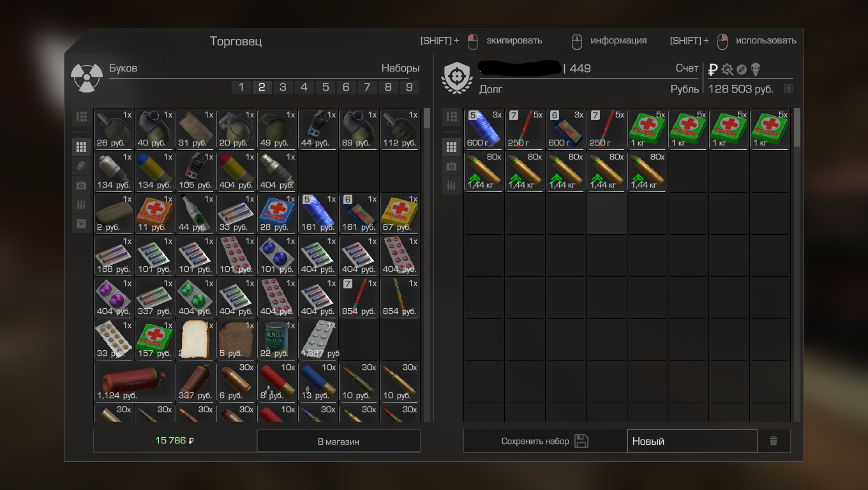Select the skull mask currency icon

click(x=756, y=70)
